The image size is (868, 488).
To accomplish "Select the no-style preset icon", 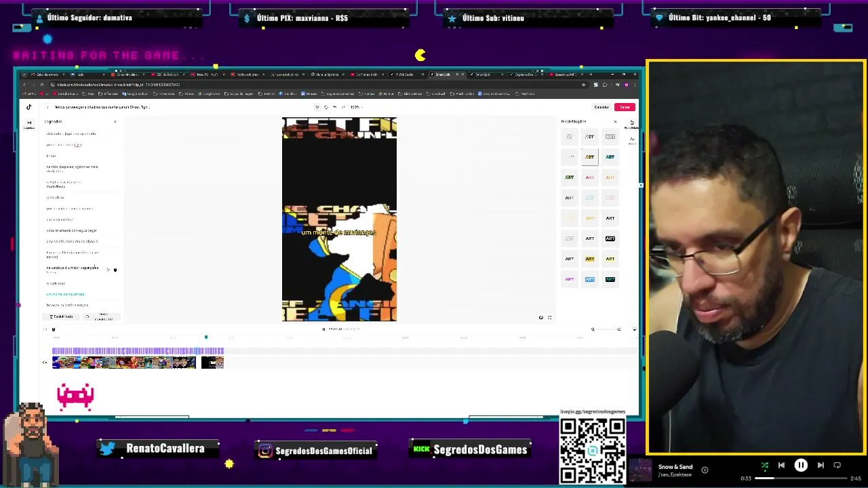I will (570, 137).
